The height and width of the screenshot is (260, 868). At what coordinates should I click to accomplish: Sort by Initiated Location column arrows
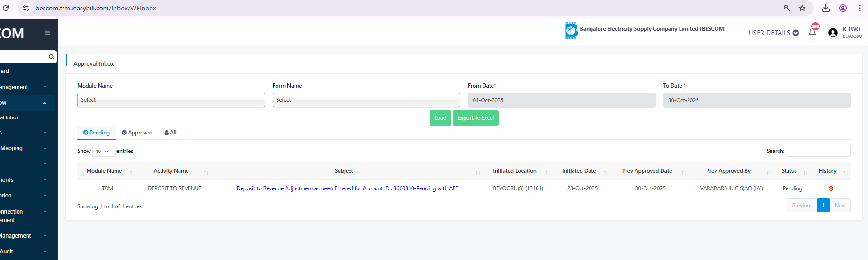(547, 172)
